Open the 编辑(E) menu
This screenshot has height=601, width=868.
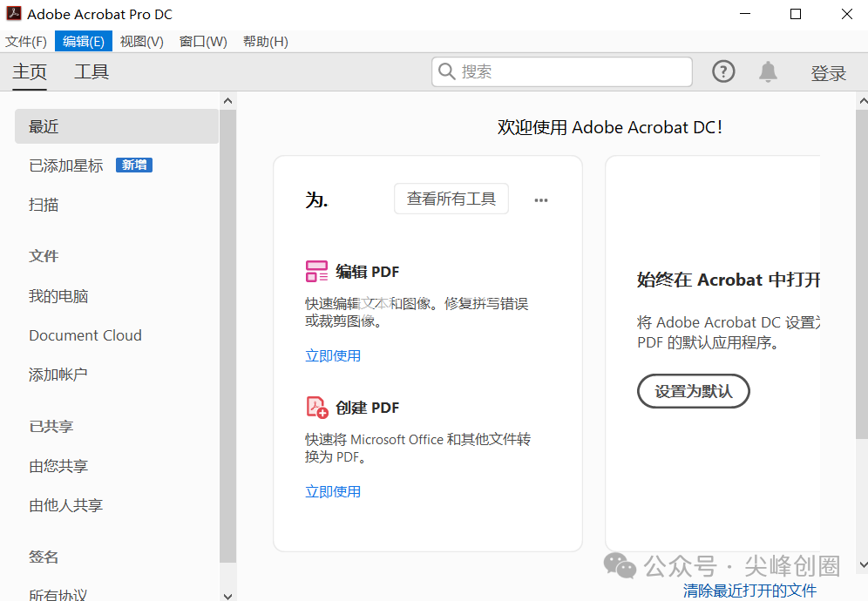point(84,42)
